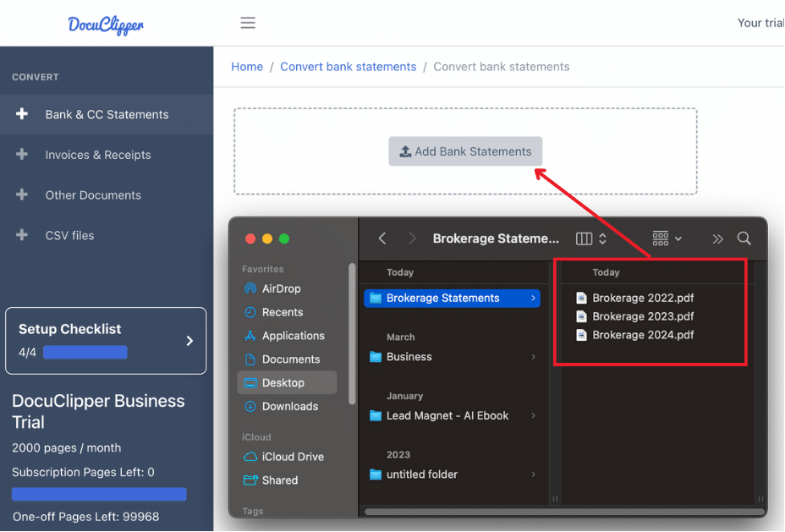Click the Downloads icon in sidebar
This screenshot has height=532, width=785.
(x=250, y=406)
